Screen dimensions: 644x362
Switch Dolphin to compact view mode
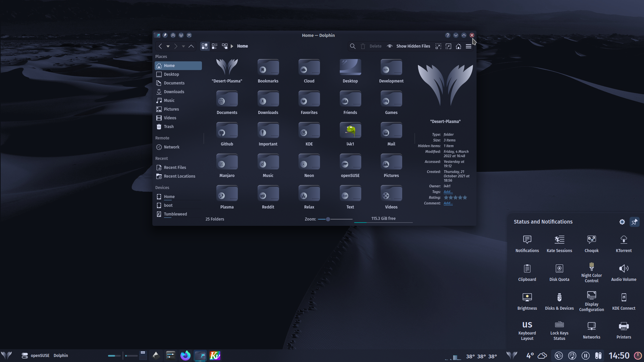click(215, 46)
